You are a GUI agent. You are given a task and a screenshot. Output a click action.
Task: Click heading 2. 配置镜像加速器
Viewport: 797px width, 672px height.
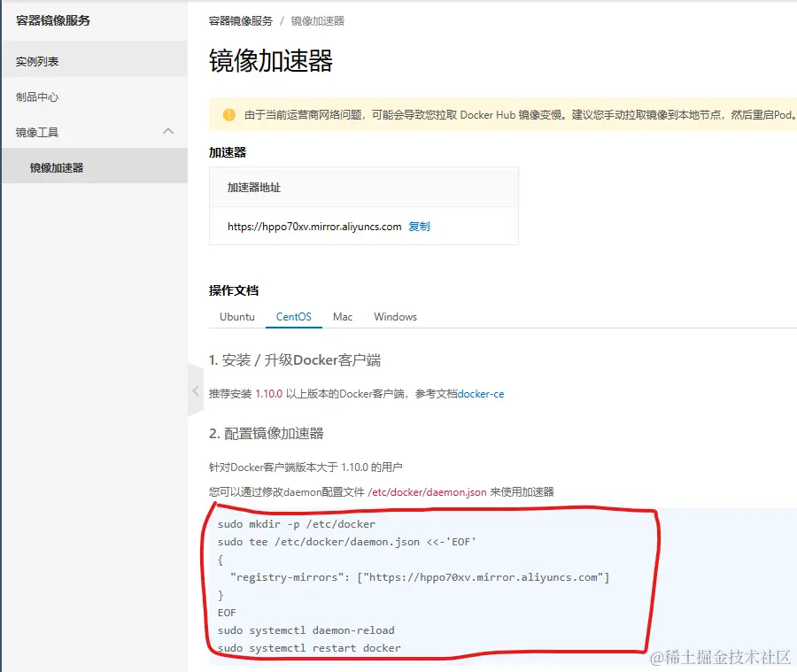[x=267, y=434]
